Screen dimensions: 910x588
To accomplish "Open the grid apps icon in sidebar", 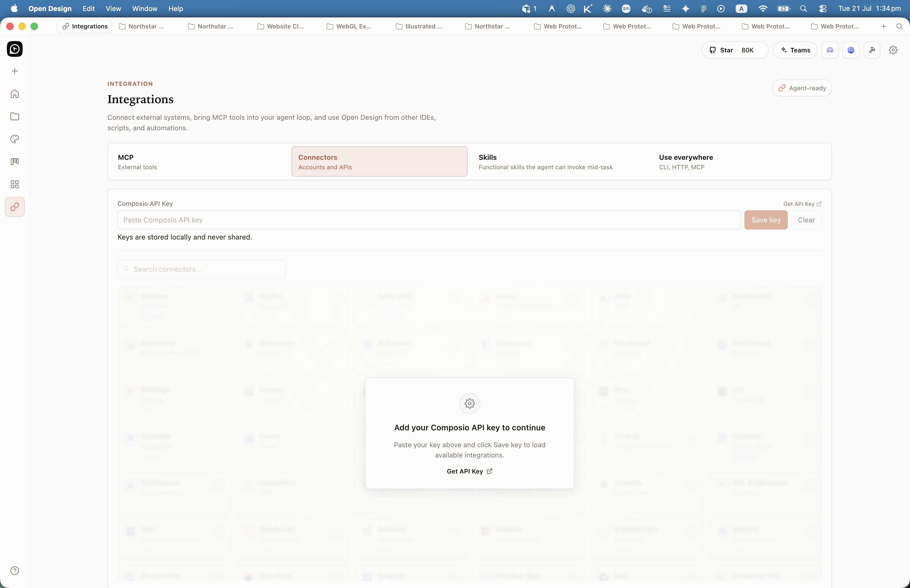I will click(14, 185).
